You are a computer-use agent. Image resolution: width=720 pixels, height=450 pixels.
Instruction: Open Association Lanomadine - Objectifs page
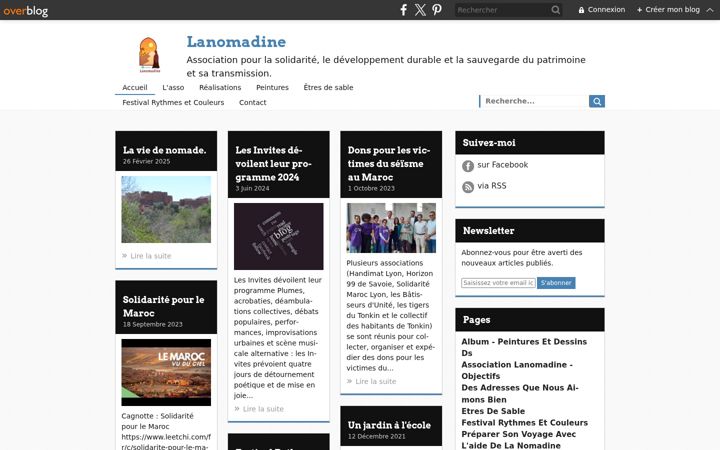(x=517, y=370)
